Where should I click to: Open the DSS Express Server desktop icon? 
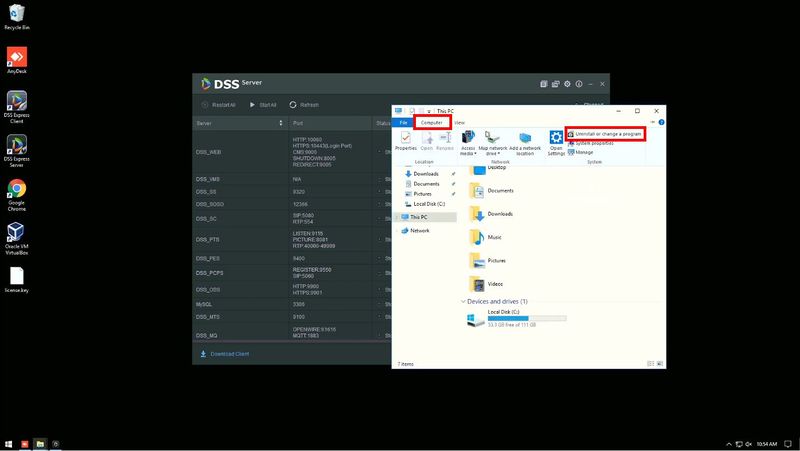tap(17, 151)
